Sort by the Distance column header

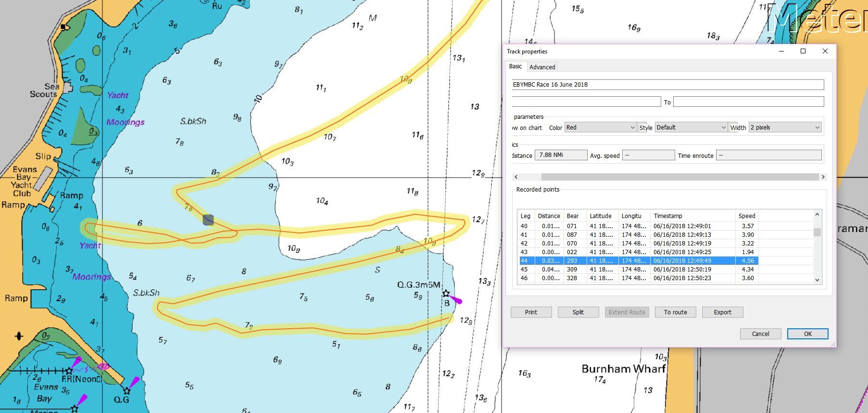click(x=549, y=216)
